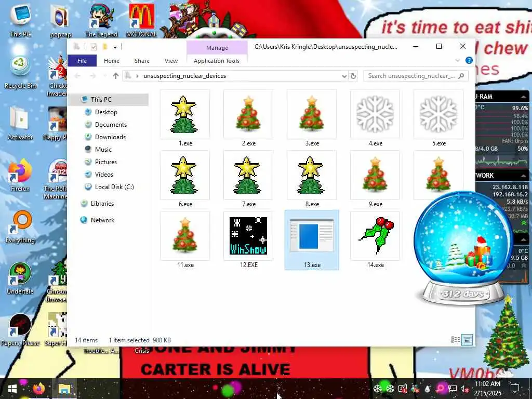This screenshot has width=532, height=399.
Task: Click the Manage contextual tab
Action: tap(217, 48)
